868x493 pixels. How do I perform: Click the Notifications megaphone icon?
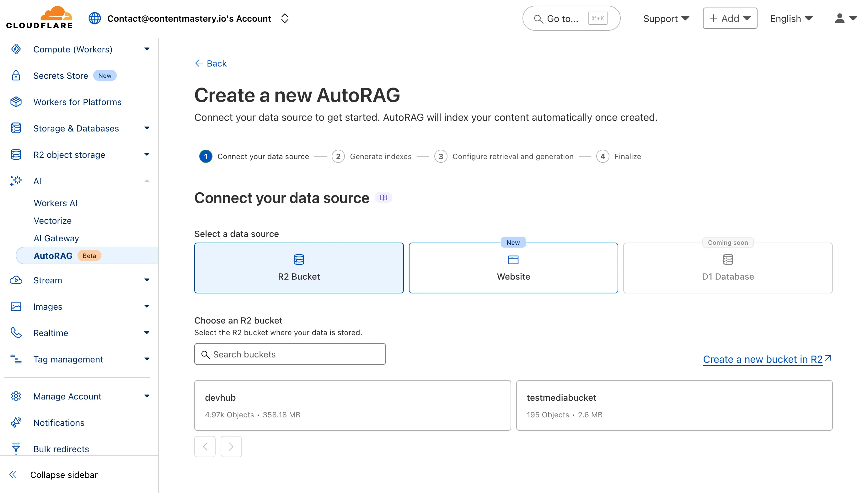[16, 423]
